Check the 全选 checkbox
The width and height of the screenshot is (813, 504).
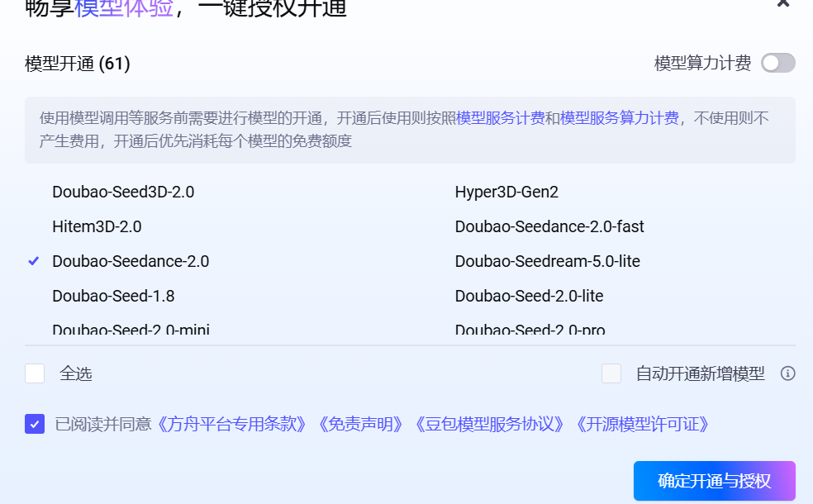pyautogui.click(x=35, y=373)
